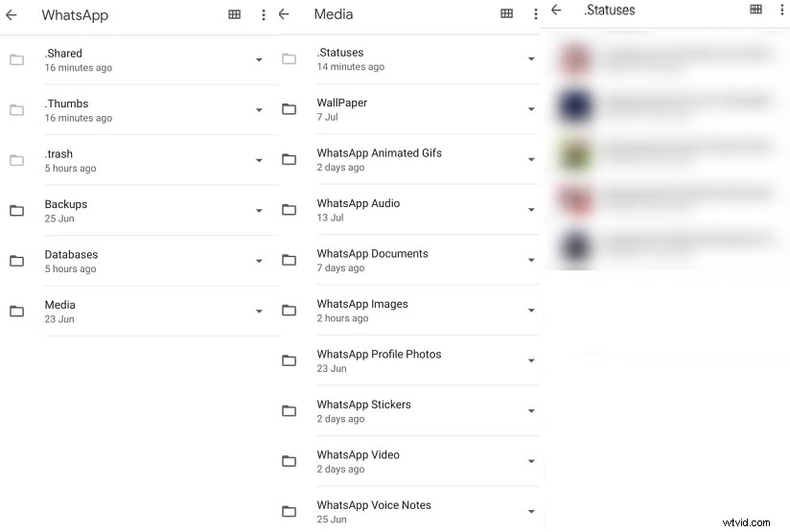Click the Media folder icon in WhatsApp list

point(16,312)
